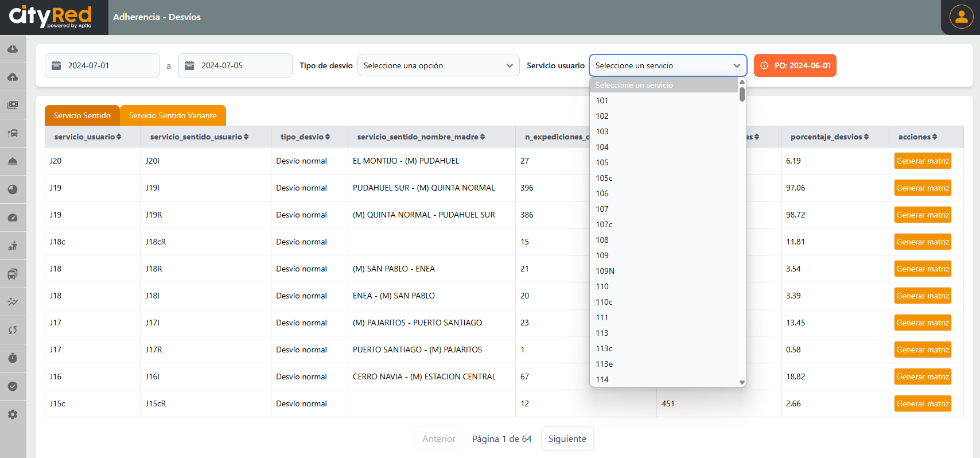Open the speedometer gauge sidebar icon
This screenshot has width=980, height=458.
[13, 218]
